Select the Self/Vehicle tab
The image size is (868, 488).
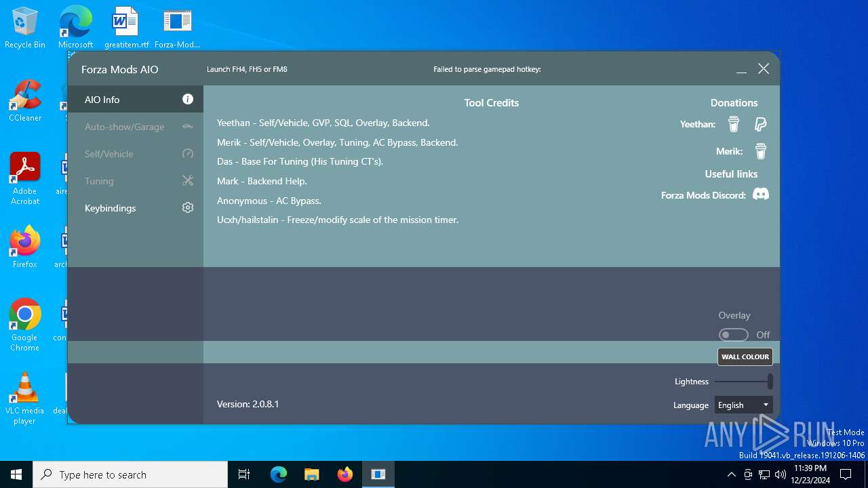[136, 154]
